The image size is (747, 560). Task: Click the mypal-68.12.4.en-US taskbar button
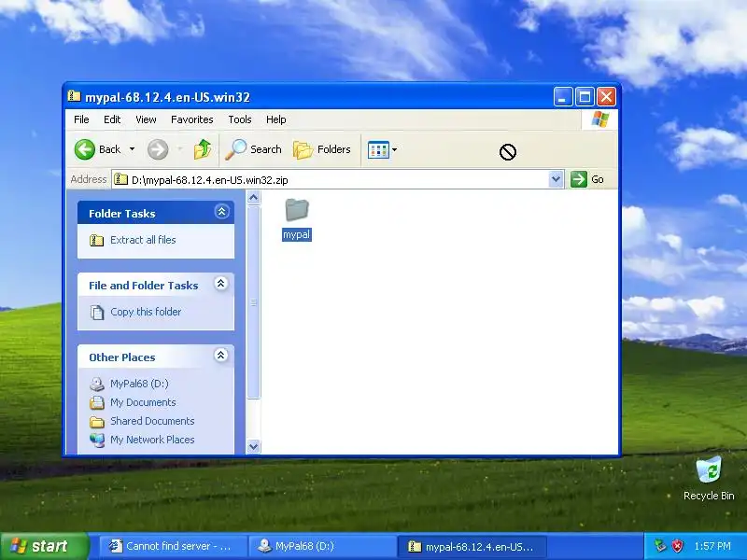pos(472,546)
